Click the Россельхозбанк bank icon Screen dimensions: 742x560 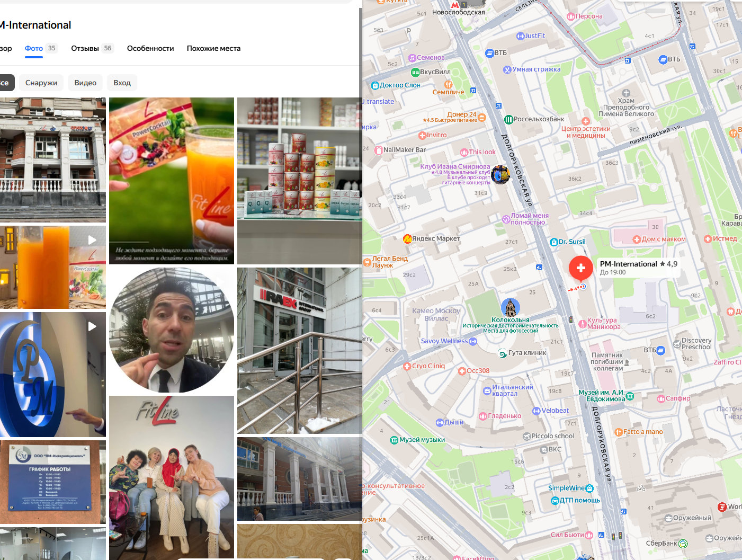[508, 120]
